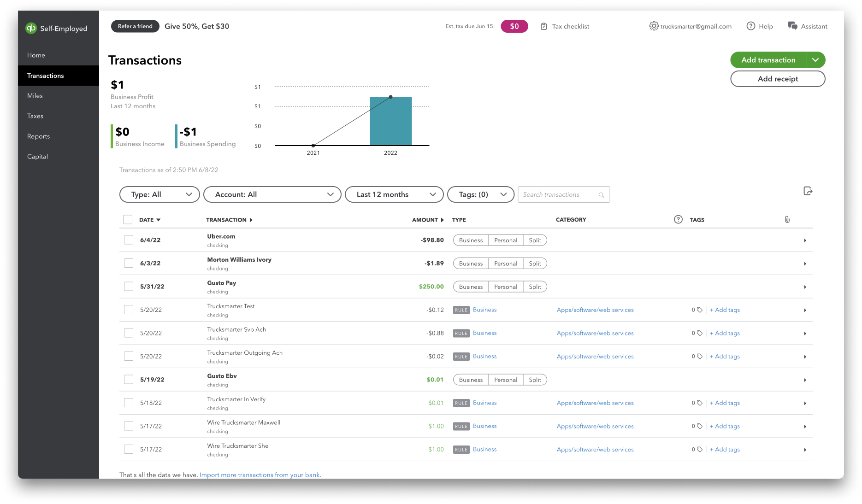
Task: Expand the Gusto Pay row details arrow
Action: click(x=805, y=287)
